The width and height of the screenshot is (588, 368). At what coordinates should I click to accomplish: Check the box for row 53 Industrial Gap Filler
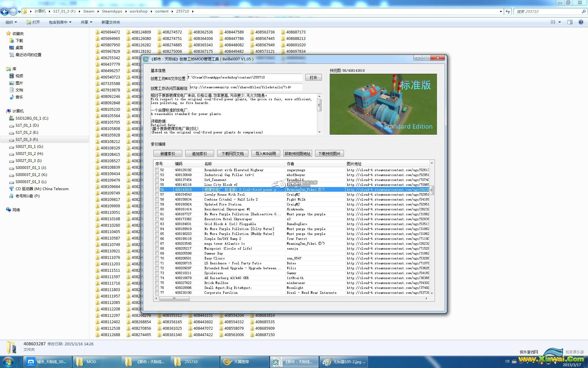pos(157,175)
